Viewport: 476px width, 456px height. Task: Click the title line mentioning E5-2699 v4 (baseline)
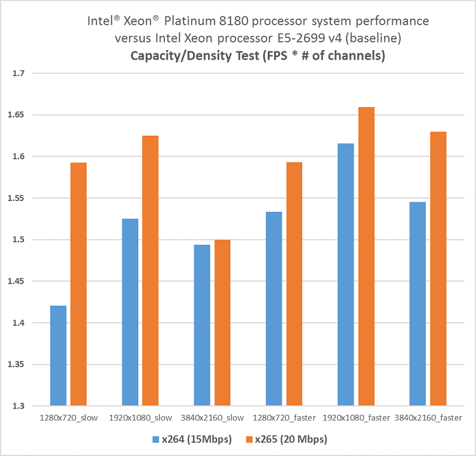click(258, 38)
